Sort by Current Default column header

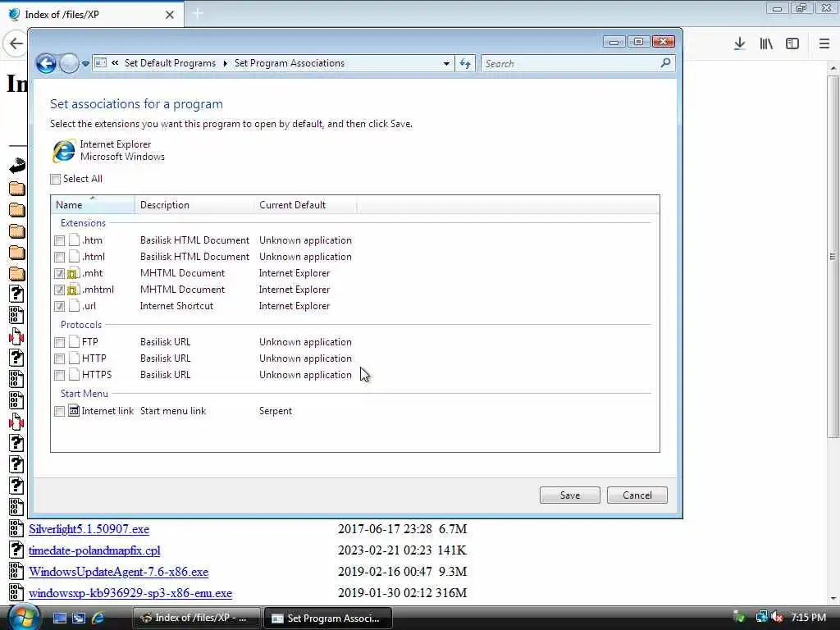pos(305,204)
